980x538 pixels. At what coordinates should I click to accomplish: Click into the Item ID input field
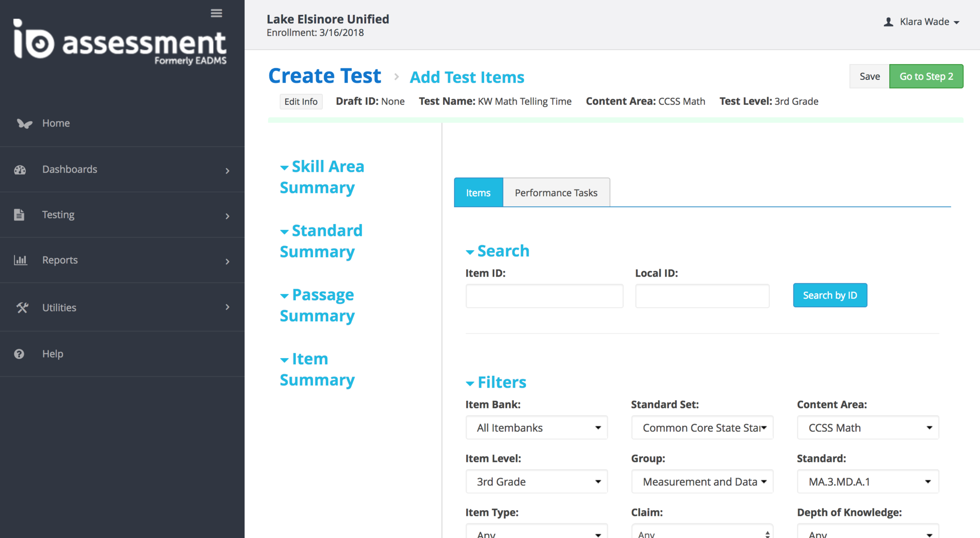click(x=544, y=296)
